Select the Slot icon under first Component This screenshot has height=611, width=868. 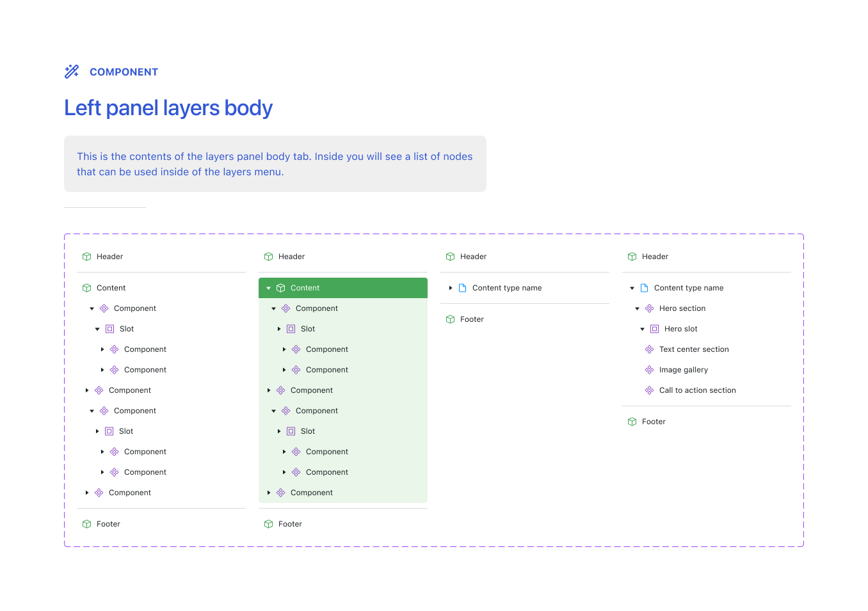point(109,328)
